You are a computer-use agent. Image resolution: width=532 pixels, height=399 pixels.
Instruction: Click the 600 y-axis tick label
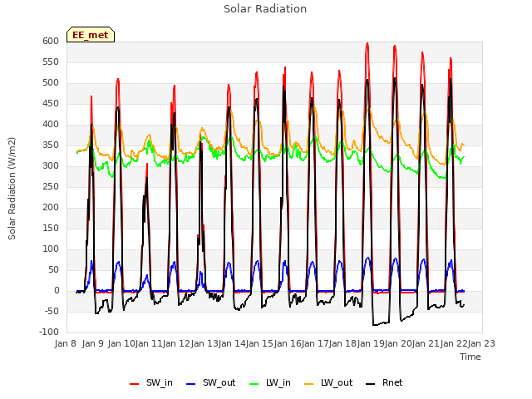(x=51, y=41)
